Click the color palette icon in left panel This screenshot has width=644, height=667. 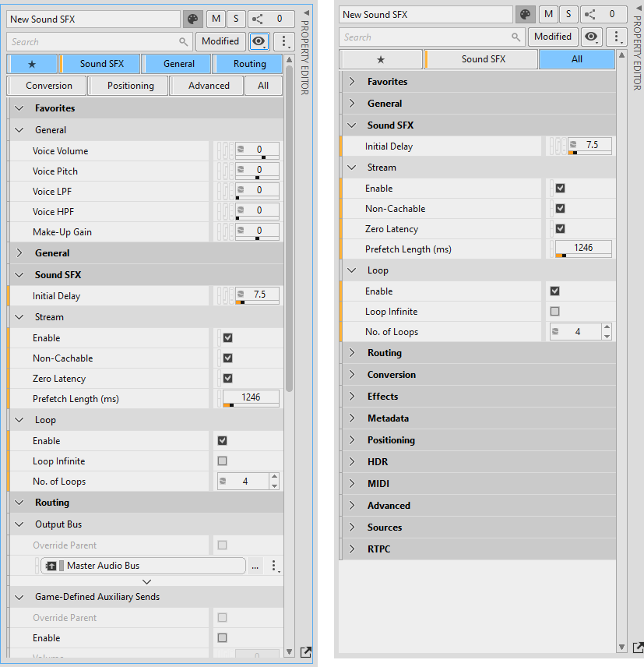pos(192,19)
